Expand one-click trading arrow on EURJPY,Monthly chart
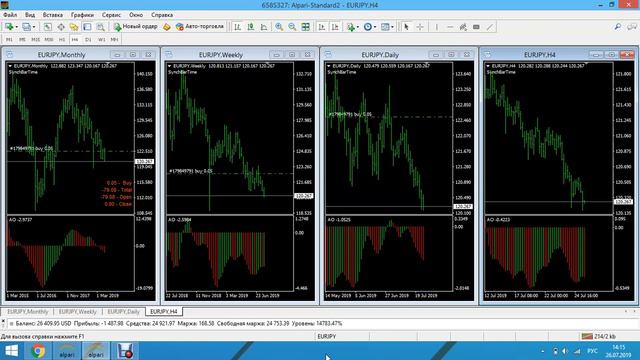The width and height of the screenshot is (640, 360). click(x=10, y=66)
